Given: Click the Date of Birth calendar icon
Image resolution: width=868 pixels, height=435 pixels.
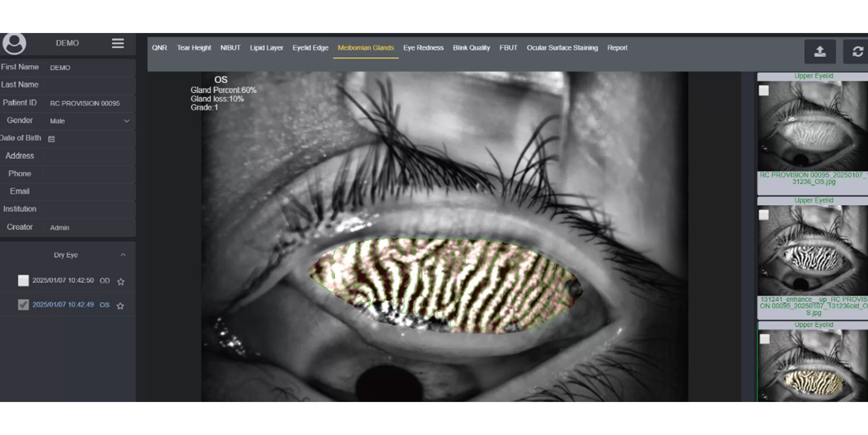Looking at the screenshot, I should 51,139.
